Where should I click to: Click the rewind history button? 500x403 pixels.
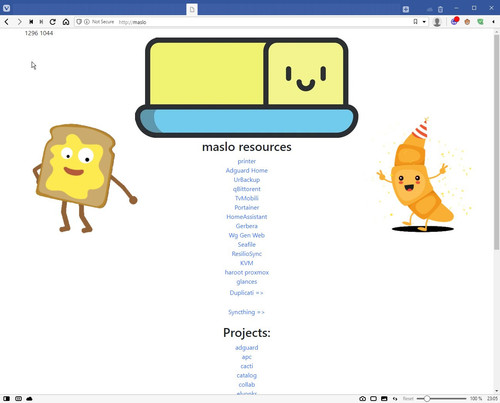click(x=31, y=22)
